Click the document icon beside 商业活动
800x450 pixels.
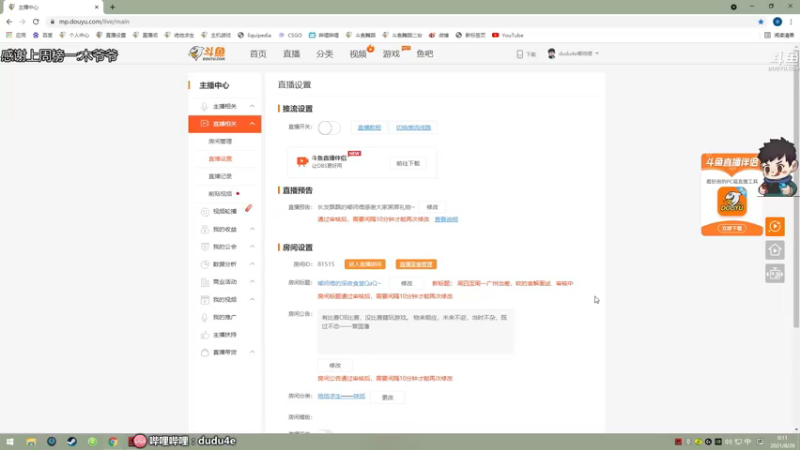pos(205,282)
